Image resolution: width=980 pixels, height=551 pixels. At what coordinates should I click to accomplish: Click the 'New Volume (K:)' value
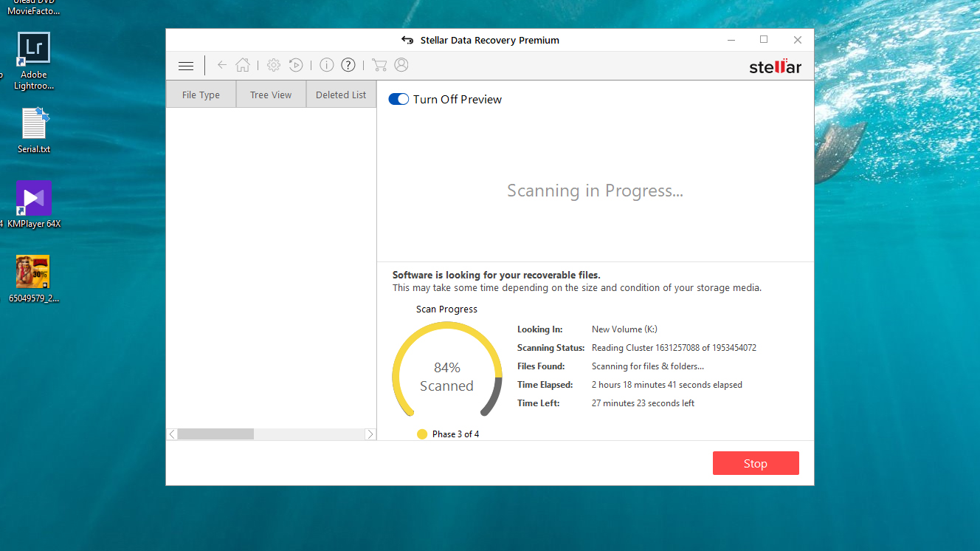click(x=624, y=329)
